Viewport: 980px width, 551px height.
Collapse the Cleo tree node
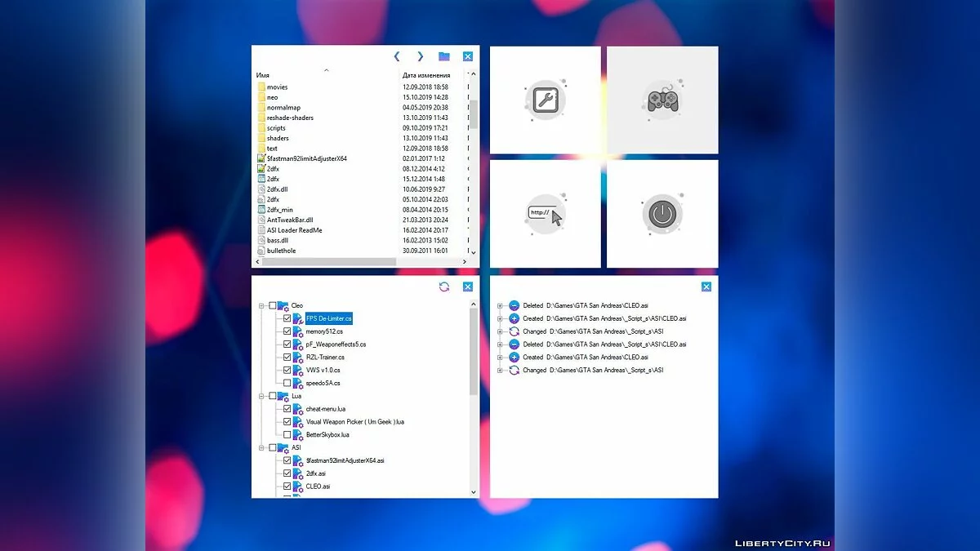(262, 305)
